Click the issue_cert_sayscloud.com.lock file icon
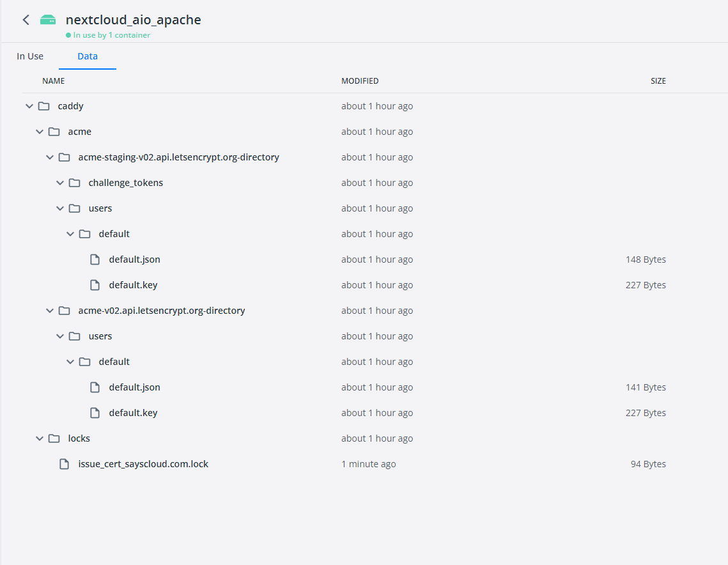 [64, 463]
